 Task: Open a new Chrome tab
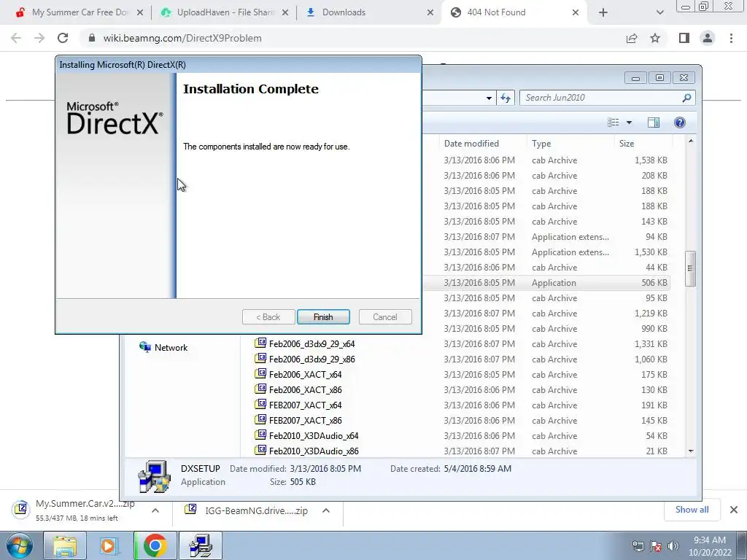(x=603, y=12)
